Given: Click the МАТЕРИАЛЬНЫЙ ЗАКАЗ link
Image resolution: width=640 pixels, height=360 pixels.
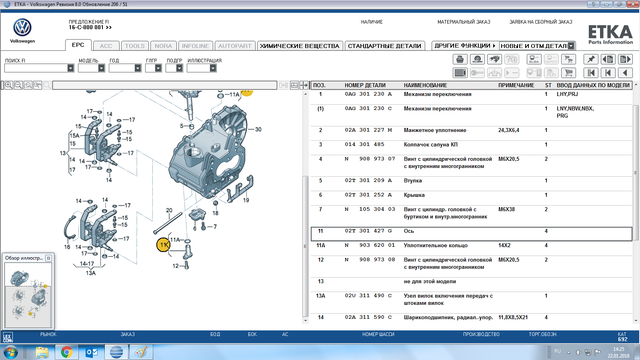Looking at the screenshot, I should [464, 22].
